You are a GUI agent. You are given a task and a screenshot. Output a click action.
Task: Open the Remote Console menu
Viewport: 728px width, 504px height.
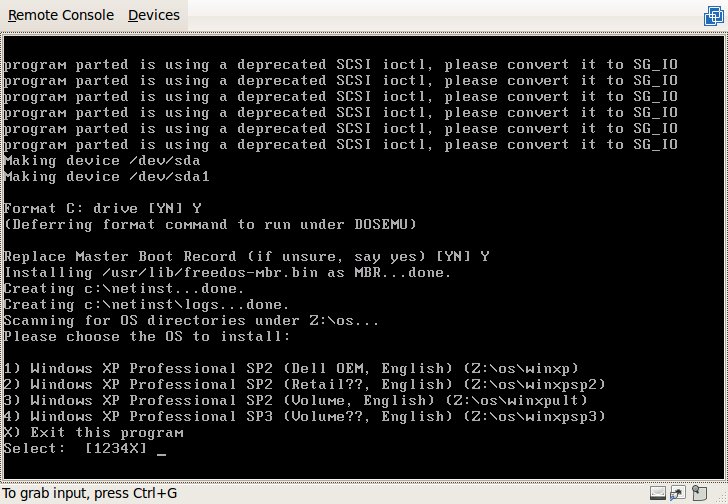(62, 15)
